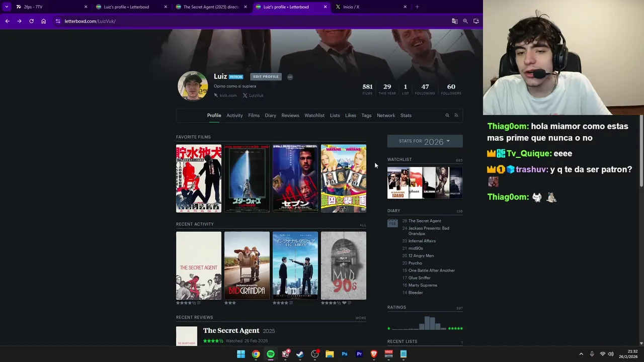The image size is (644, 362).
Task: Click the 581 Films count
Action: pos(367,89)
